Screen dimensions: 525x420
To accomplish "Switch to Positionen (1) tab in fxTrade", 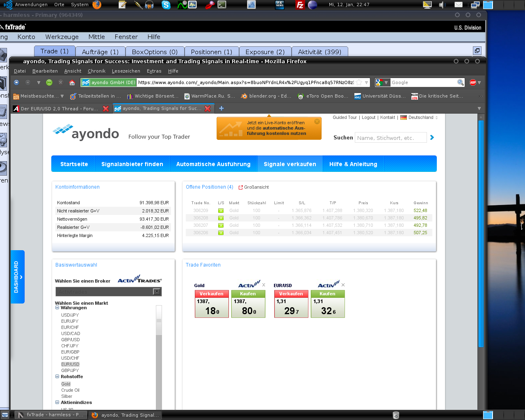I will pos(211,52).
